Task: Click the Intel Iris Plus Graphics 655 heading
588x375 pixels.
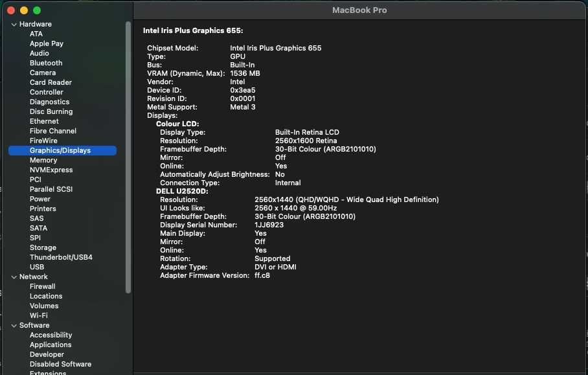Action: (x=193, y=30)
